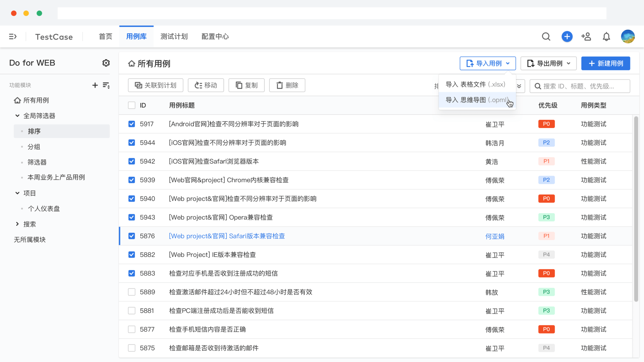Open the search magnifier in top bar
Image resolution: width=644 pixels, height=362 pixels.
point(546,37)
